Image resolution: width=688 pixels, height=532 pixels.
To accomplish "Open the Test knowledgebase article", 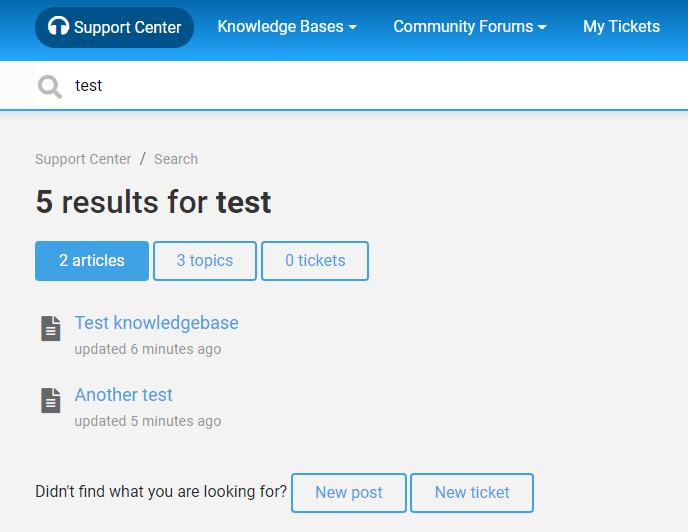I will pyautogui.click(x=157, y=323).
